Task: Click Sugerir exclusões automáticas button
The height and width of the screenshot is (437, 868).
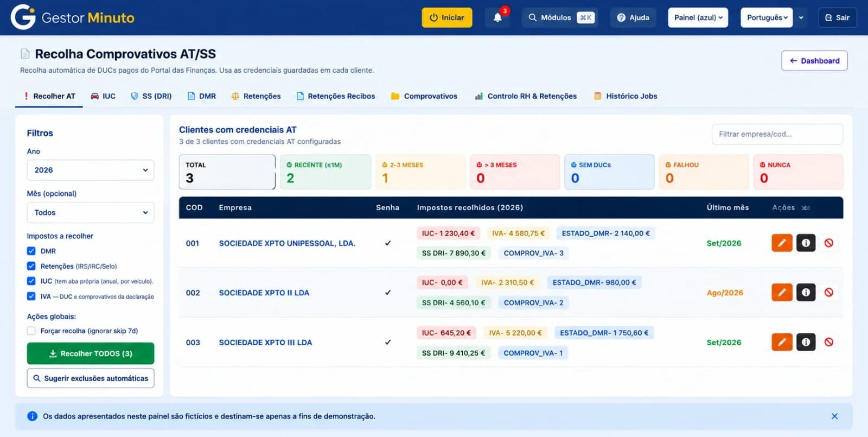Action: coord(91,378)
